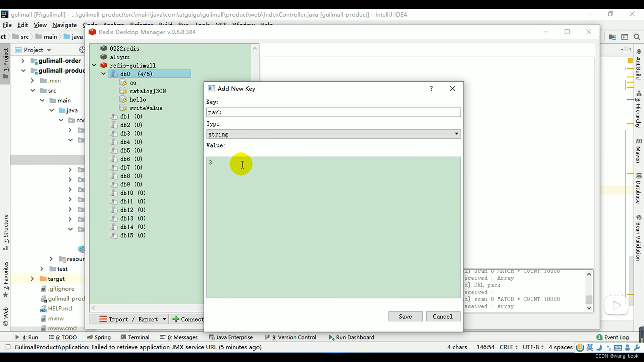This screenshot has height=362, width=644.
Task: Click the db0 database icon
Action: (114, 74)
